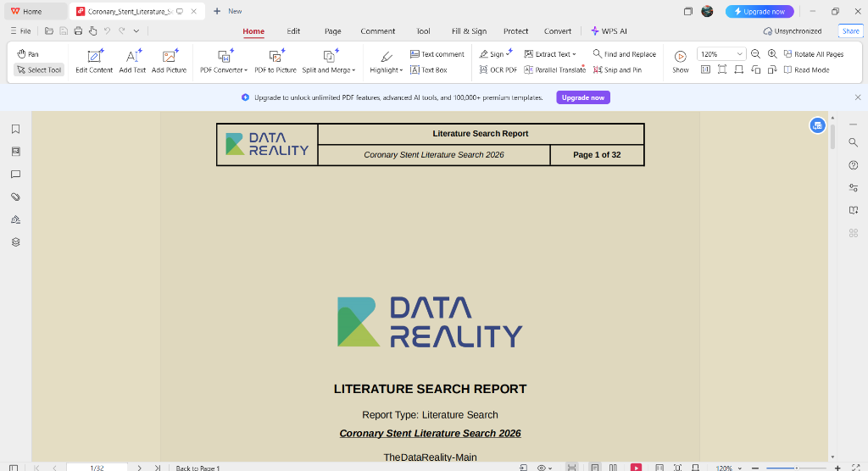Expand quick access toolbar chevron
The width and height of the screenshot is (868, 471).
[136, 31]
